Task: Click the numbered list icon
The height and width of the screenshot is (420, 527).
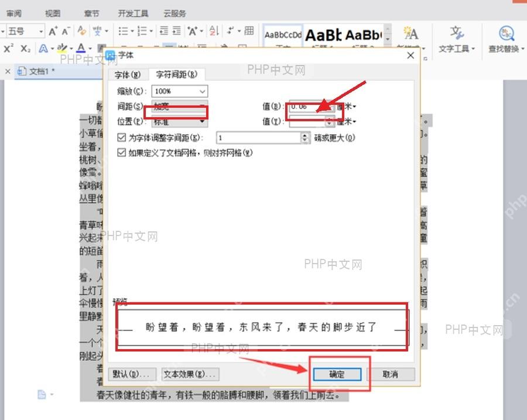Action: point(142,31)
